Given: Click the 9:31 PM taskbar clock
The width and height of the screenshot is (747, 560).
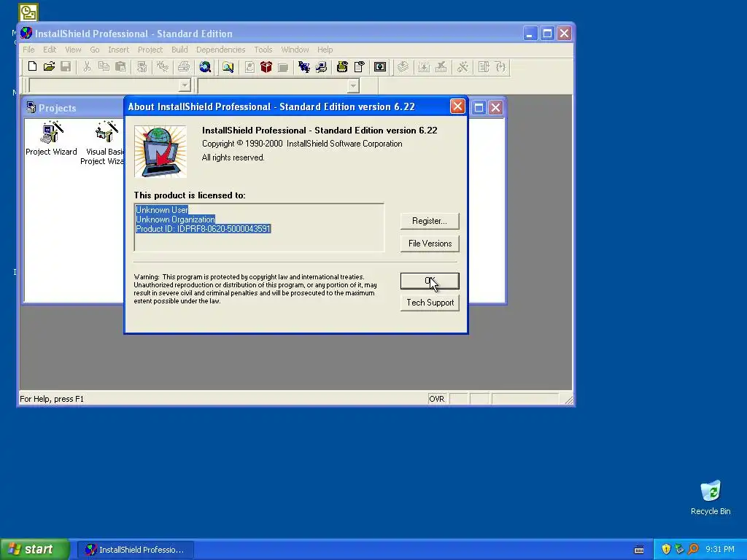Looking at the screenshot, I should pyautogui.click(x=719, y=550).
